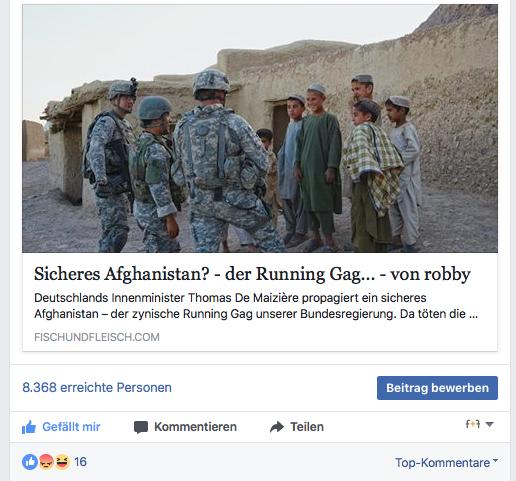Open the 8.368 erreichte Personen link
Screen dimensions: 516x481
coord(97,388)
